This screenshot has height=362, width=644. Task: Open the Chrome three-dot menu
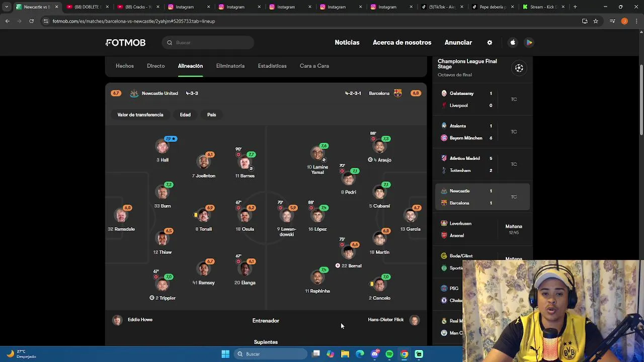coord(636,21)
